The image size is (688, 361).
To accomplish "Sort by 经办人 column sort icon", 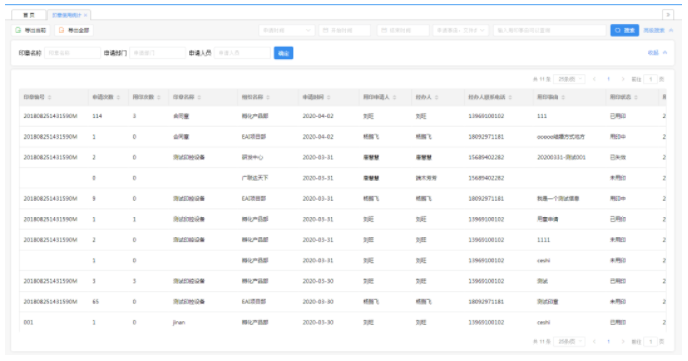I will pyautogui.click(x=437, y=97).
